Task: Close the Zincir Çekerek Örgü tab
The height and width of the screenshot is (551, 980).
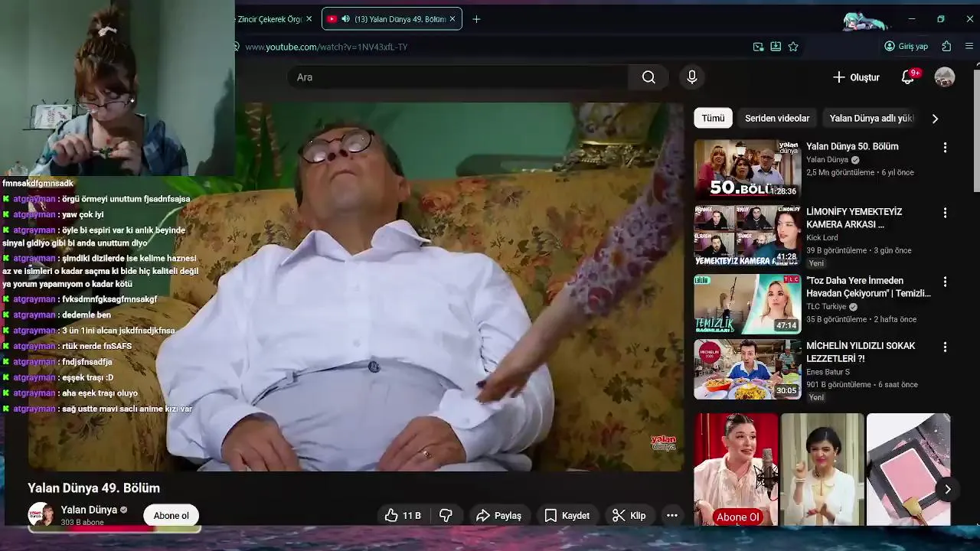Action: 309,19
